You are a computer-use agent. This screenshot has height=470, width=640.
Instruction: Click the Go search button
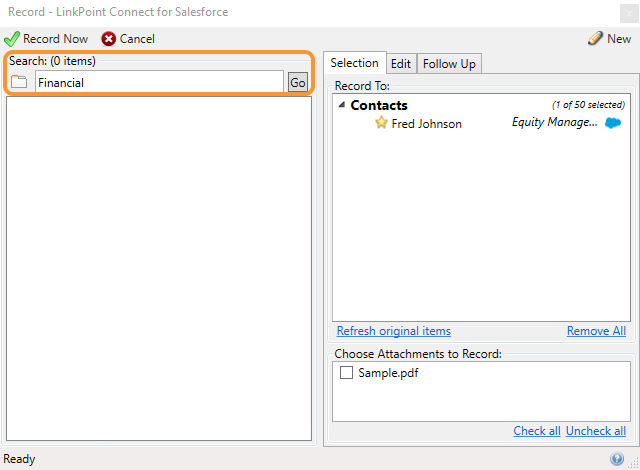(x=298, y=83)
